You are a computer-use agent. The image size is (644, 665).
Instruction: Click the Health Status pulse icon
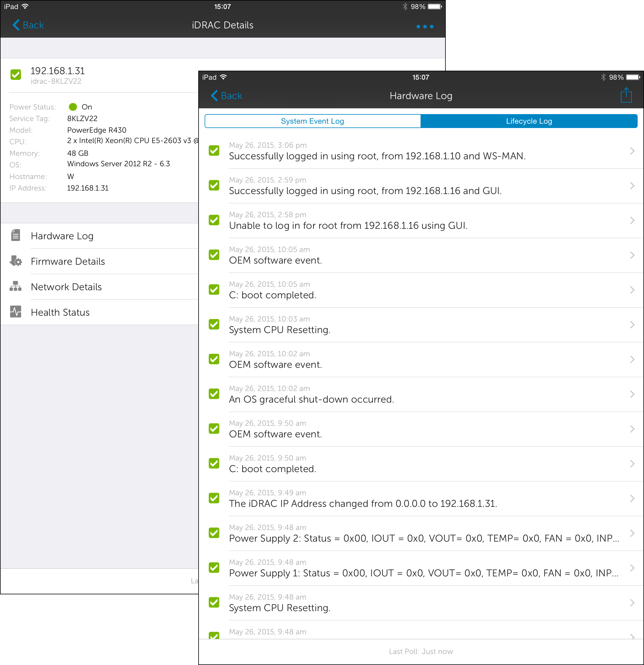click(x=16, y=312)
